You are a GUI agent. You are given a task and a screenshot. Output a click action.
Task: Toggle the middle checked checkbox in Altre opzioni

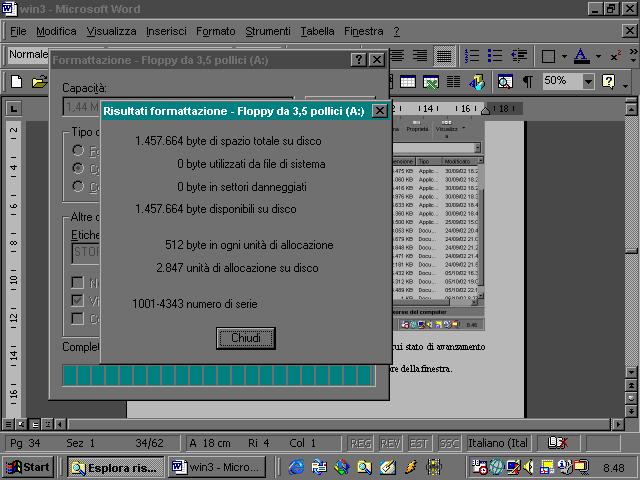78,300
